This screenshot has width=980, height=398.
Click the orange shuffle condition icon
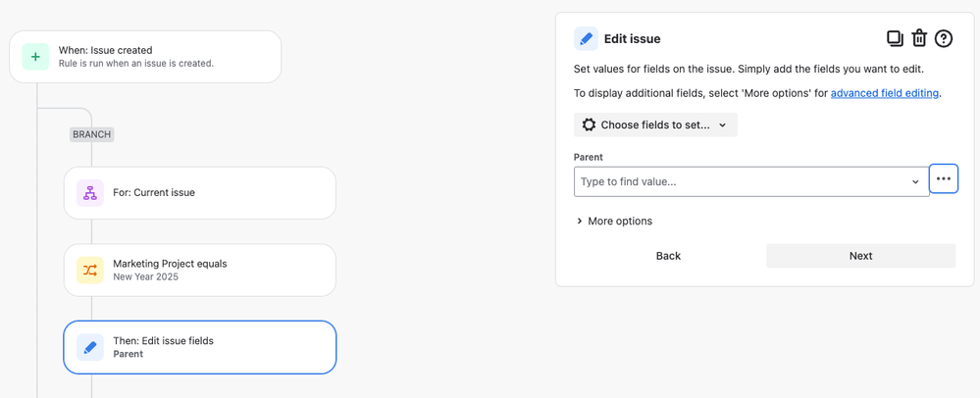click(x=90, y=270)
